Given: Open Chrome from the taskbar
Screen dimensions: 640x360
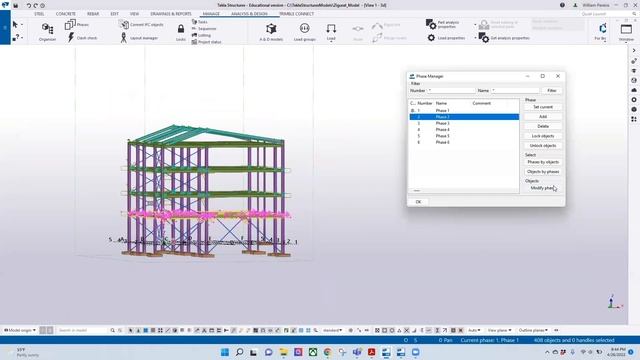Looking at the screenshot, I should point(328,352).
